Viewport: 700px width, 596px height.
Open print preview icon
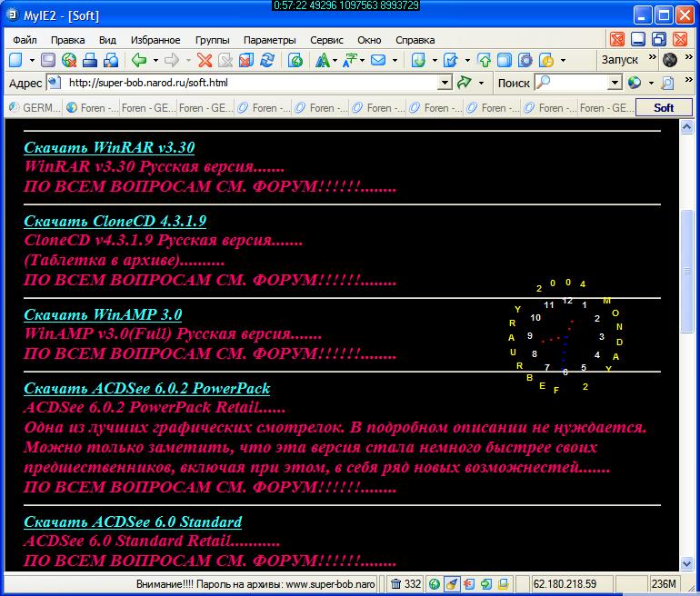click(111, 60)
